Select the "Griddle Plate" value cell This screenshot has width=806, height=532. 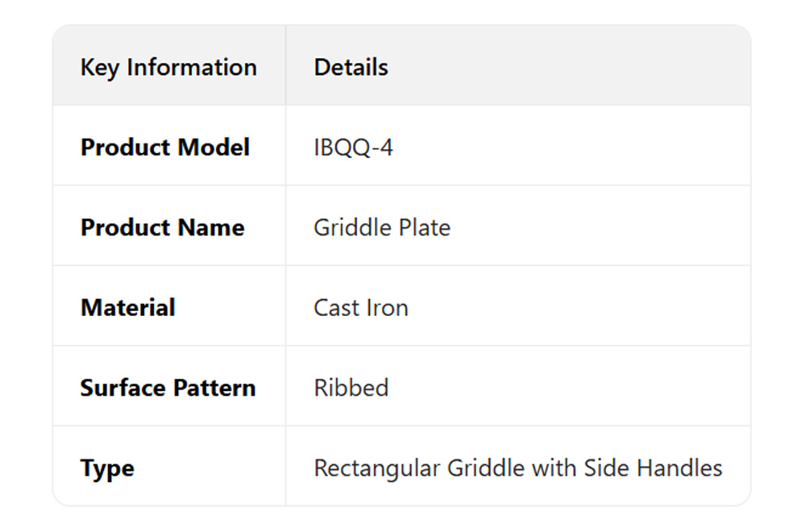tap(382, 227)
